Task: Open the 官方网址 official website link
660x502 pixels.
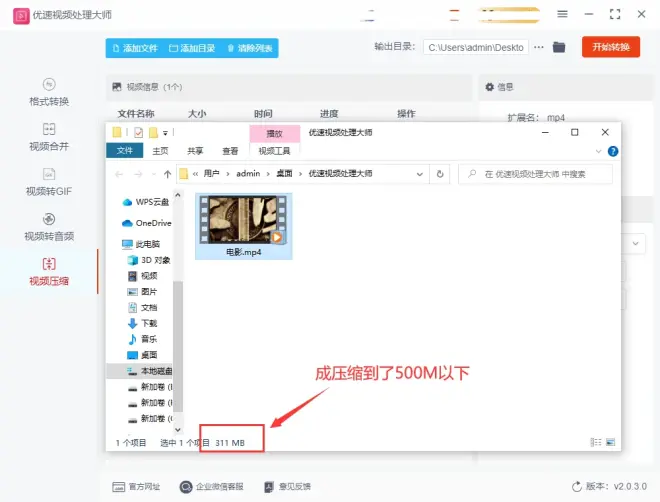Action: (x=136, y=487)
